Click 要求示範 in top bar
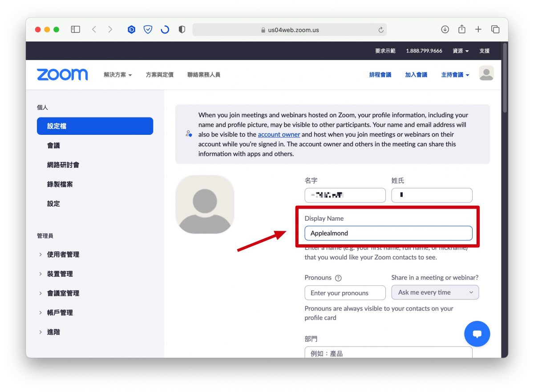 (385, 51)
